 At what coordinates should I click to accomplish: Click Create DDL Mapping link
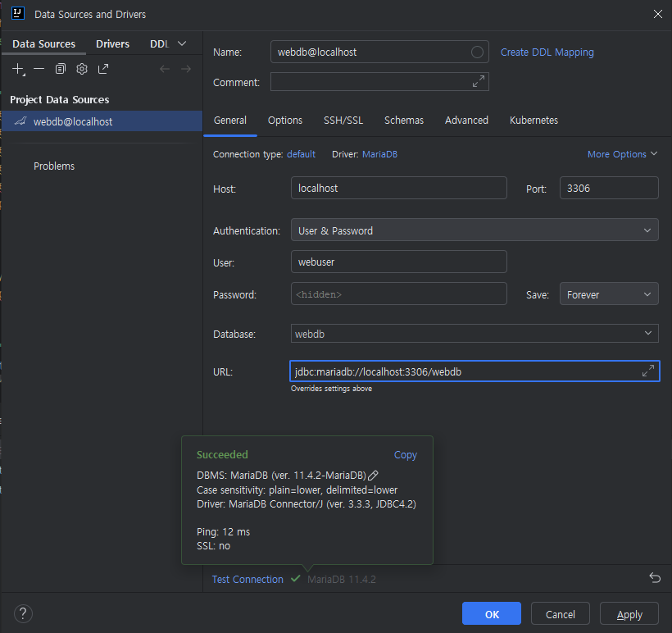(547, 52)
